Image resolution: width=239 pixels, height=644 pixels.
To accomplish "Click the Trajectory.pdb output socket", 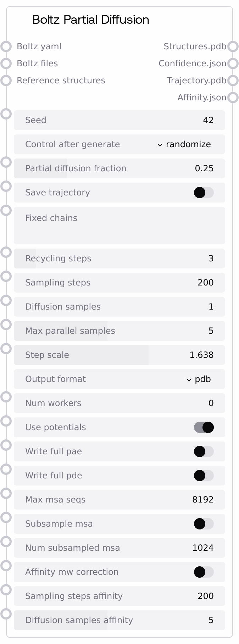I will 233,80.
